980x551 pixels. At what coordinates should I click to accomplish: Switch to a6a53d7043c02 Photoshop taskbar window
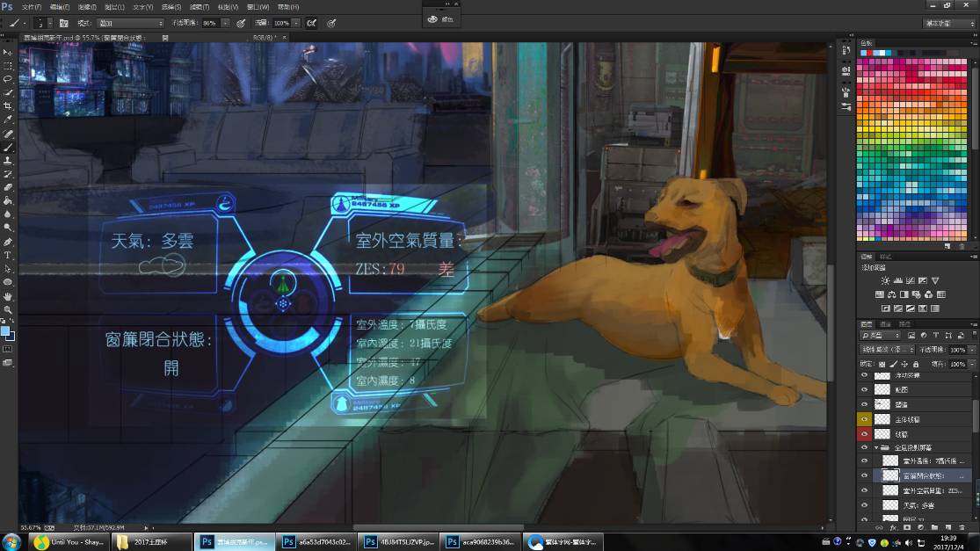click(x=317, y=541)
